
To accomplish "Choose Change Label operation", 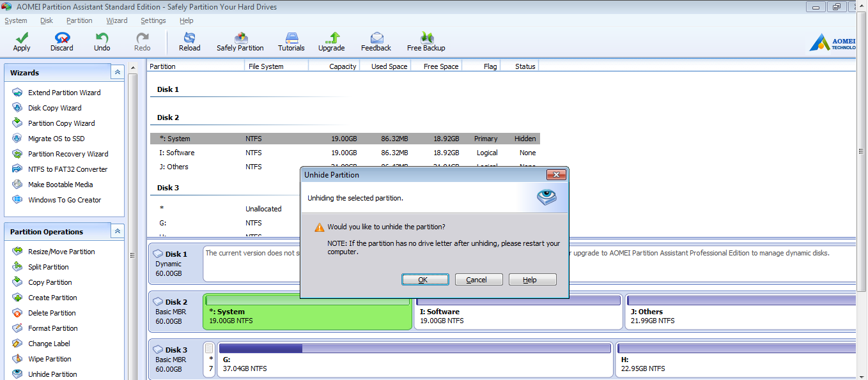I will [49, 344].
